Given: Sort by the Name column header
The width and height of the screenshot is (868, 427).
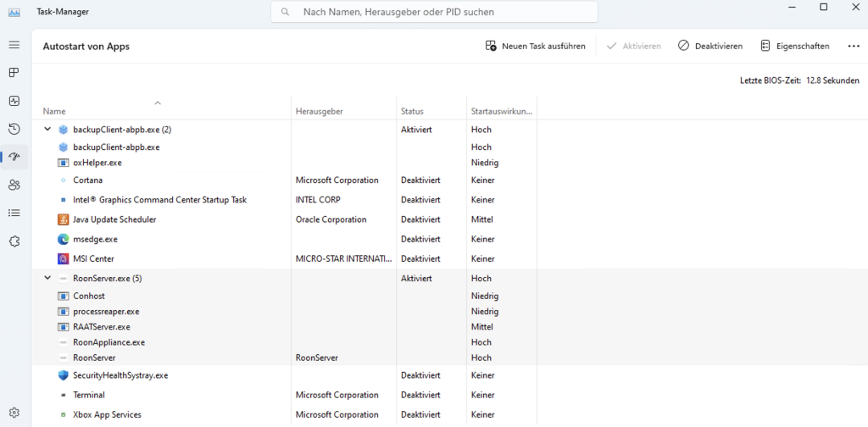Looking at the screenshot, I should [54, 111].
